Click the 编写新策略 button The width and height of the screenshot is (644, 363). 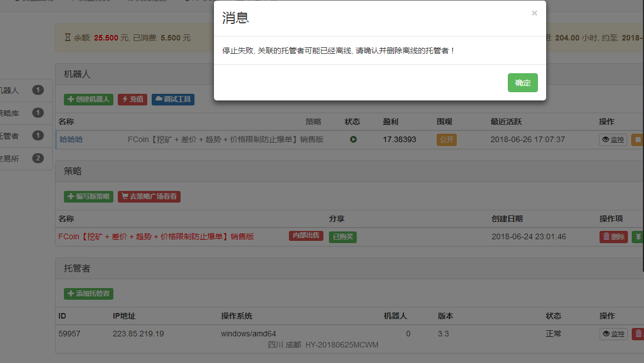point(88,196)
